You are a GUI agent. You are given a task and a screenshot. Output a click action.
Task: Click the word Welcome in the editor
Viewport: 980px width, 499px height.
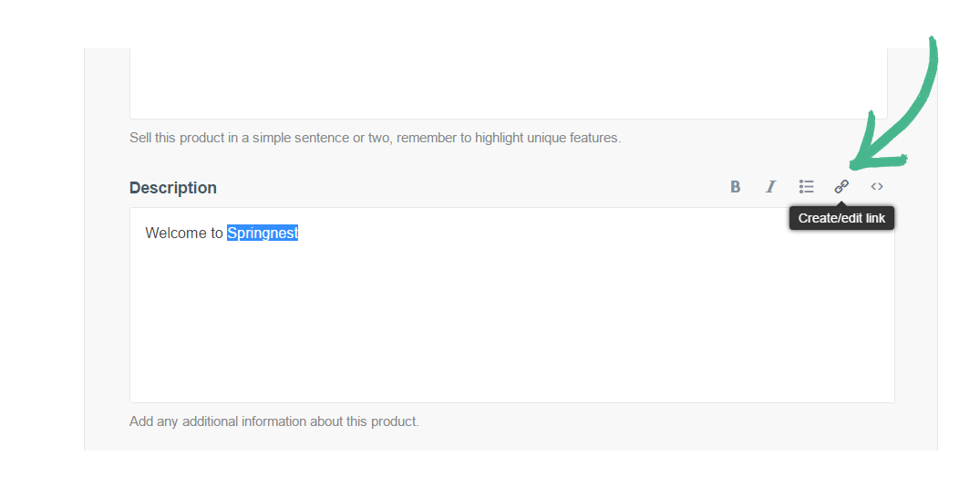point(176,234)
